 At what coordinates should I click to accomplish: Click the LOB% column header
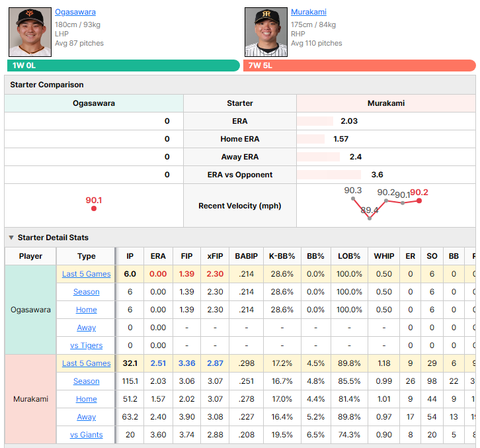(349, 256)
